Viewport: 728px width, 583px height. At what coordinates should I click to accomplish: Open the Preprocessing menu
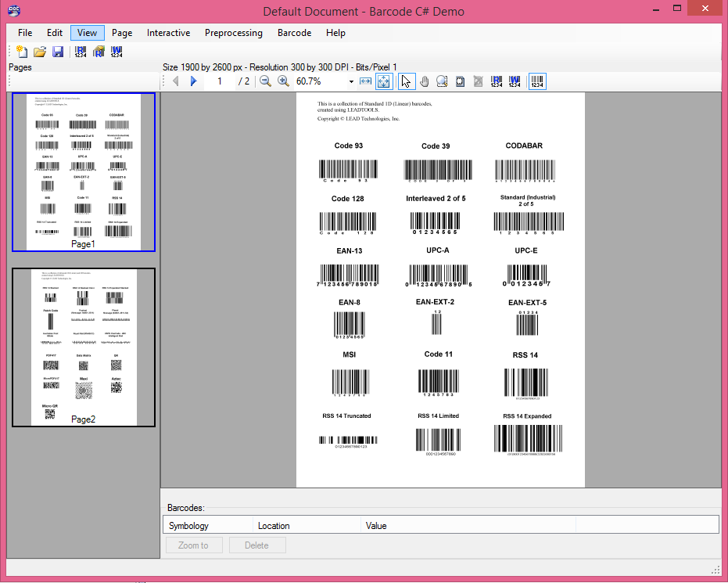click(234, 33)
